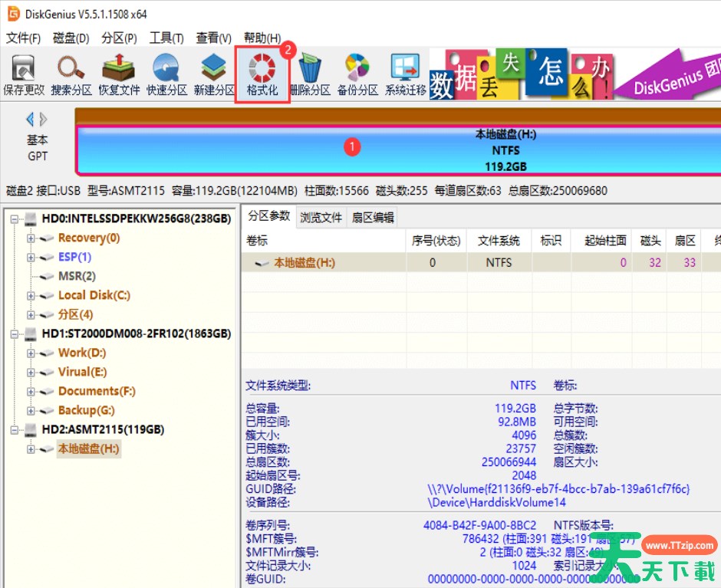
Task: Click the 本地磁盘(H:) partition bar
Action: click(399, 150)
